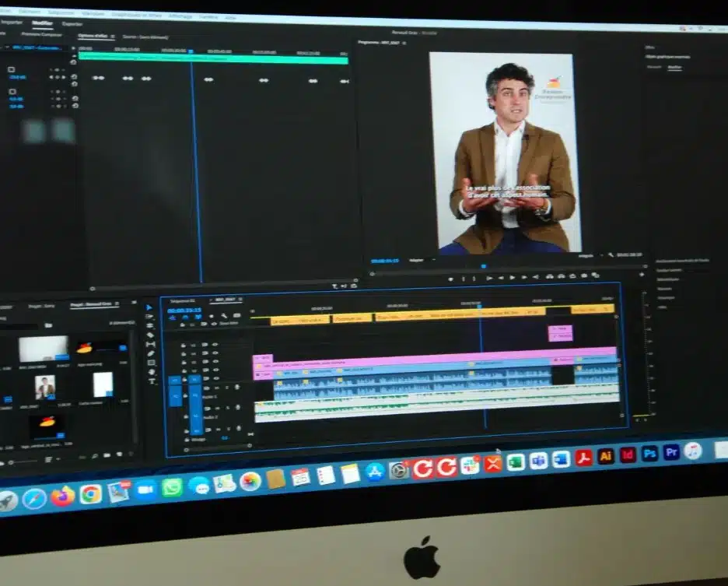Add a marker in Program monitor
This screenshot has width=728, height=586.
pyautogui.click(x=451, y=279)
